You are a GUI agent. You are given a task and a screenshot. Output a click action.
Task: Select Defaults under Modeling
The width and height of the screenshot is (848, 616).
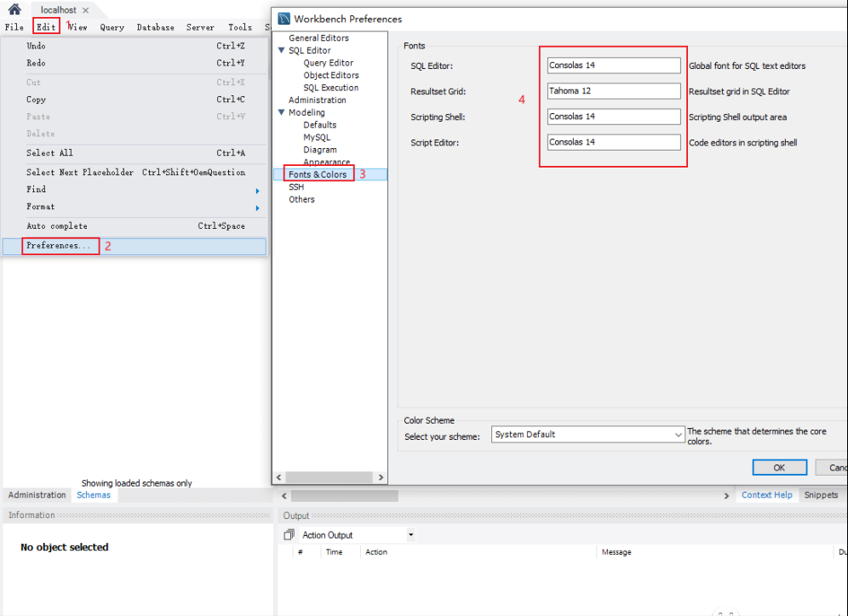pos(319,125)
